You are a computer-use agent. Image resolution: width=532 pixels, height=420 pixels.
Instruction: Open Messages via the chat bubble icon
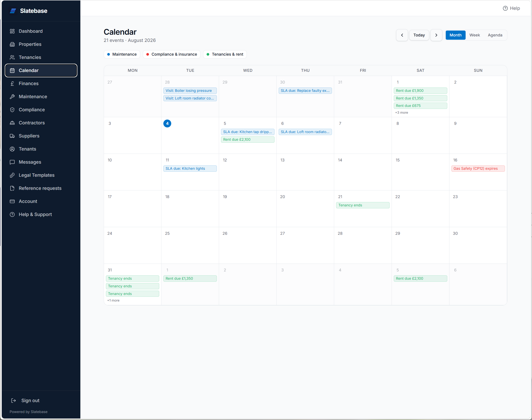point(12,162)
